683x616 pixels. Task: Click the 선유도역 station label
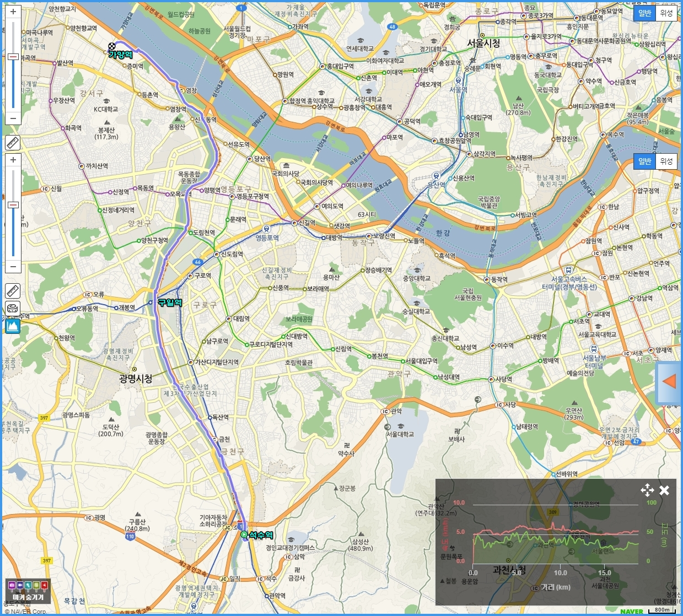(239, 145)
